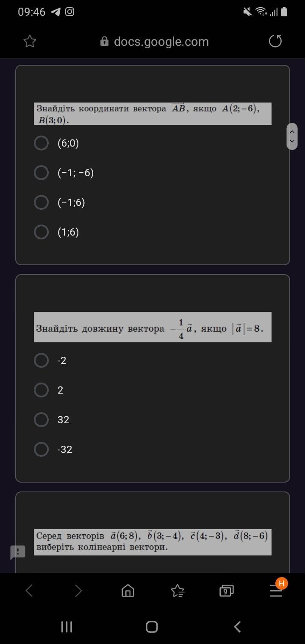Go back with browser left arrow

point(29,590)
